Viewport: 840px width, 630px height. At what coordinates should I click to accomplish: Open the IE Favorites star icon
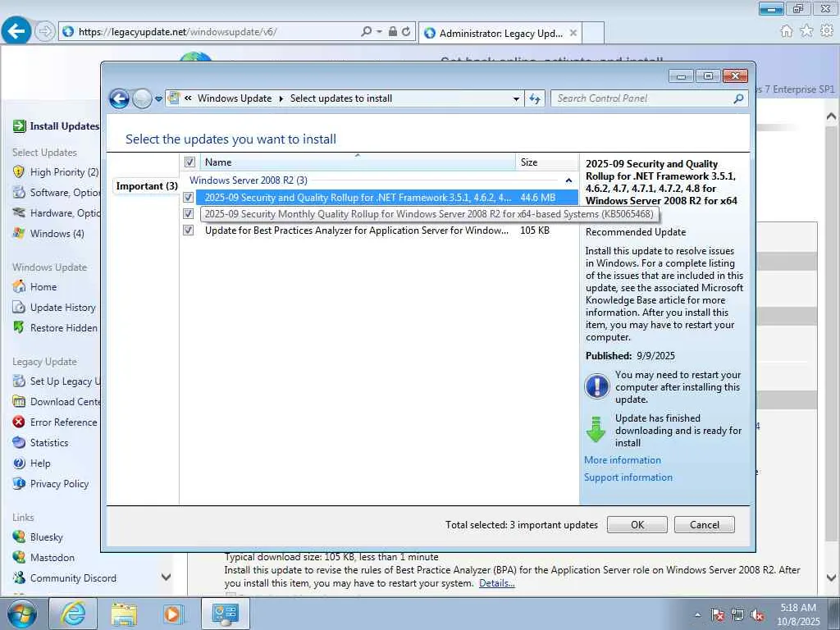click(806, 31)
